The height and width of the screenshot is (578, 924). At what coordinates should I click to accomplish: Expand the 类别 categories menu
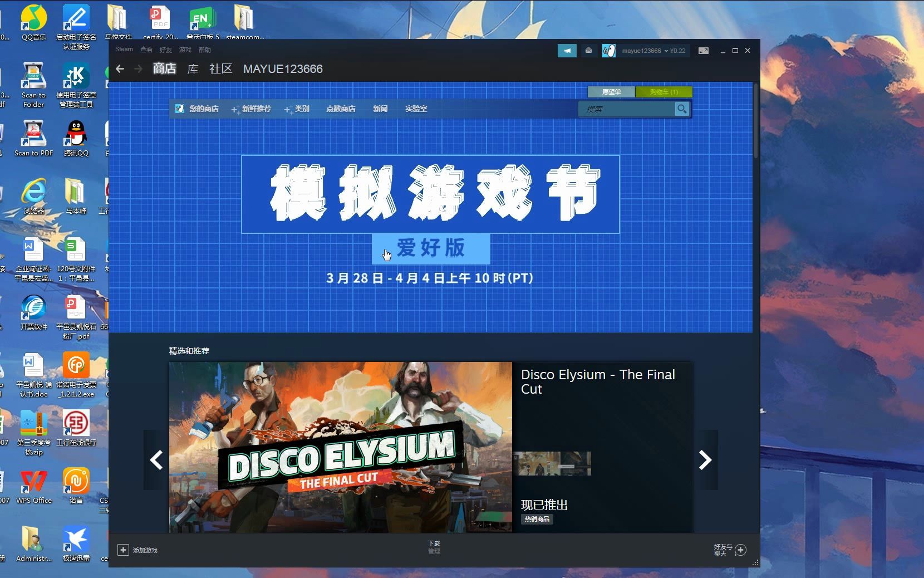point(297,109)
